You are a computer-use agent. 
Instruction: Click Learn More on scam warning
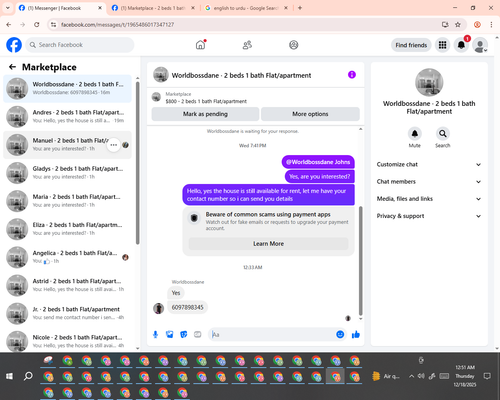(269, 244)
